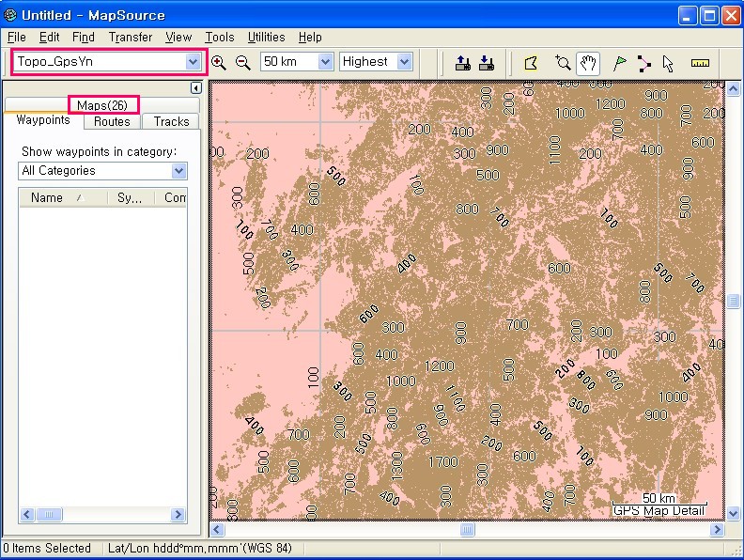Click the Lat/Lon coordinate format status text

(200, 548)
